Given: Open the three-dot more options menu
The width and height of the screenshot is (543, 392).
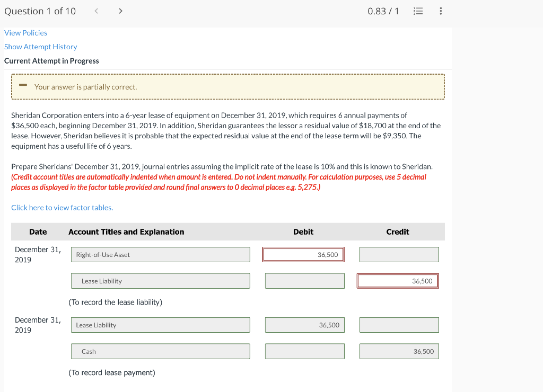Looking at the screenshot, I should point(441,11).
